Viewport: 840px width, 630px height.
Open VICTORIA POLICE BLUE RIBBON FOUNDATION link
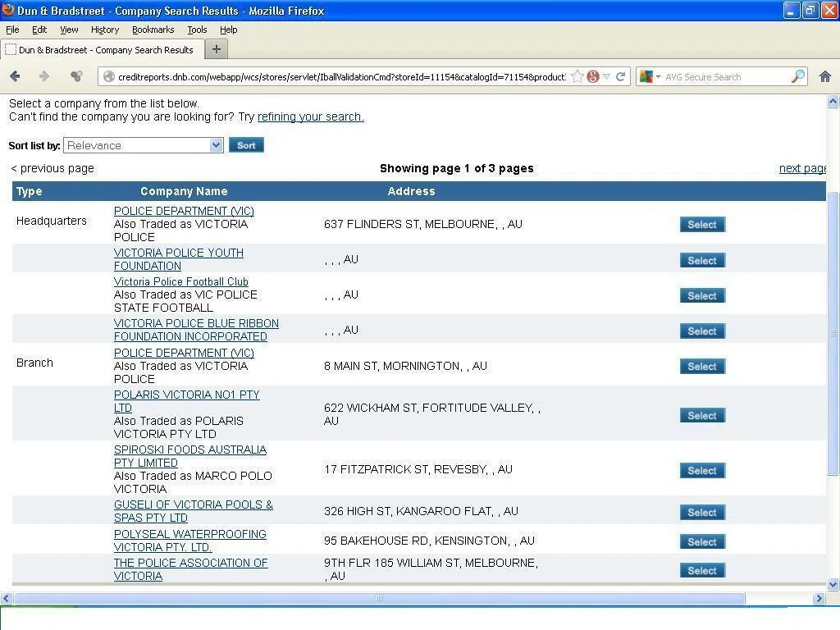[196, 330]
